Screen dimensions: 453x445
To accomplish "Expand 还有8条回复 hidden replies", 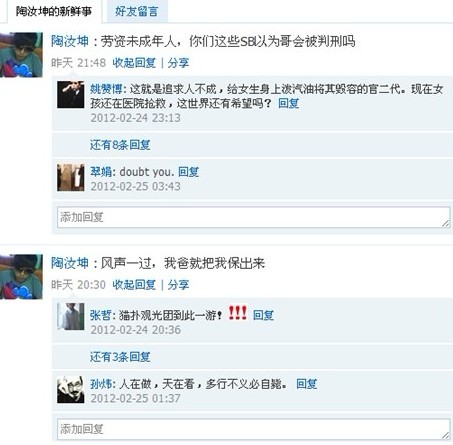I will click(x=120, y=145).
